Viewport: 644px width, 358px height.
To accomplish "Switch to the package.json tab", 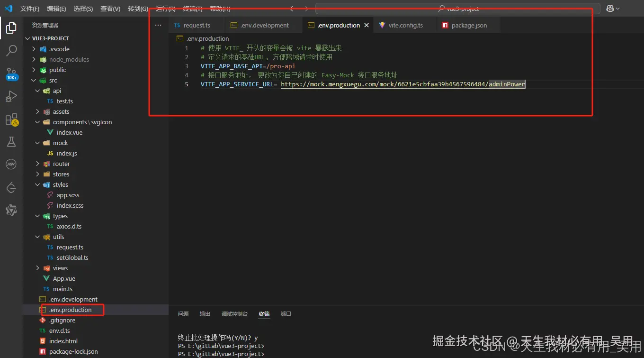I will coord(468,25).
